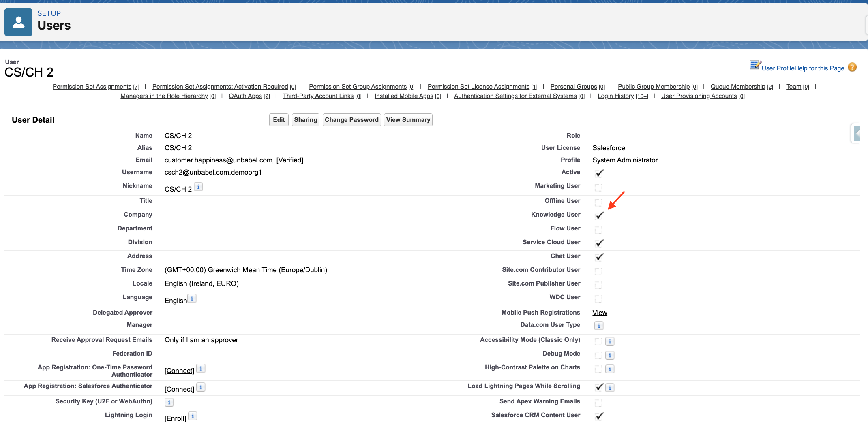Toggle the Debug Mode checkbox

(x=598, y=355)
